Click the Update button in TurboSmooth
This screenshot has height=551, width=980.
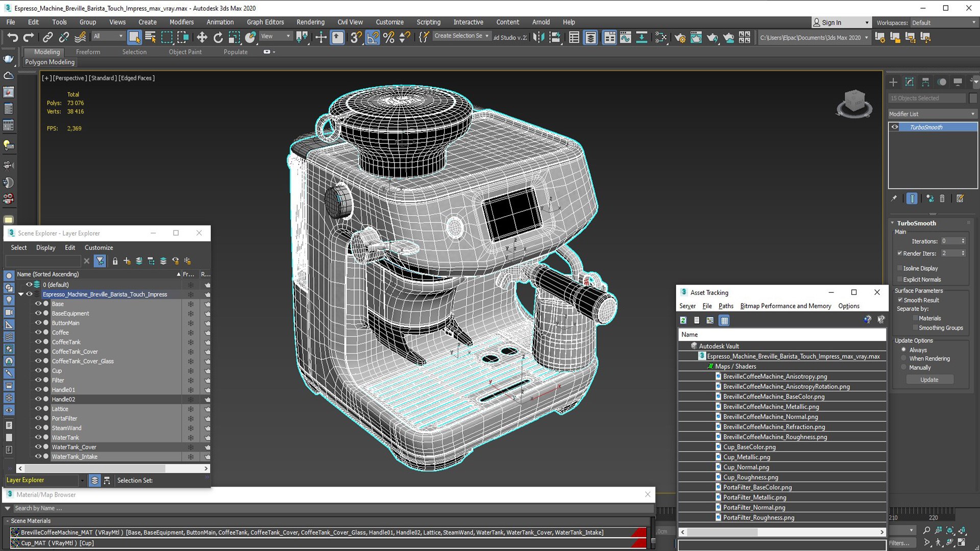929,380
